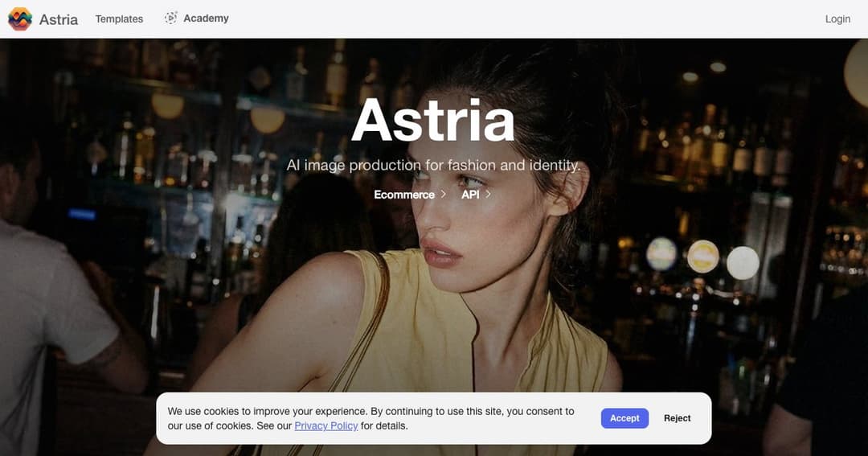
Task: Click the chevron next to Ecommerce
Action: click(444, 194)
